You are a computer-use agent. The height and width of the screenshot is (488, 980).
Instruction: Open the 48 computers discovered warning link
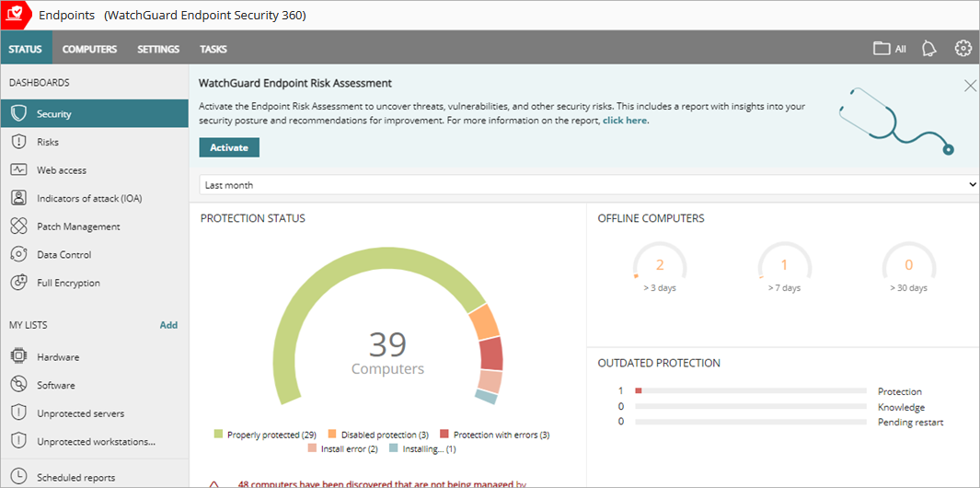tap(383, 483)
